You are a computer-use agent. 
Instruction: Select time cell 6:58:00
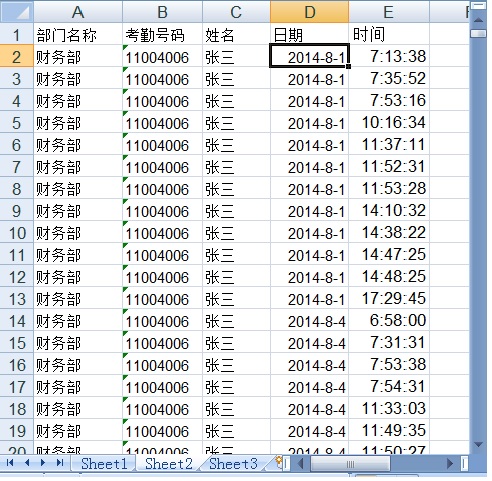click(x=389, y=320)
